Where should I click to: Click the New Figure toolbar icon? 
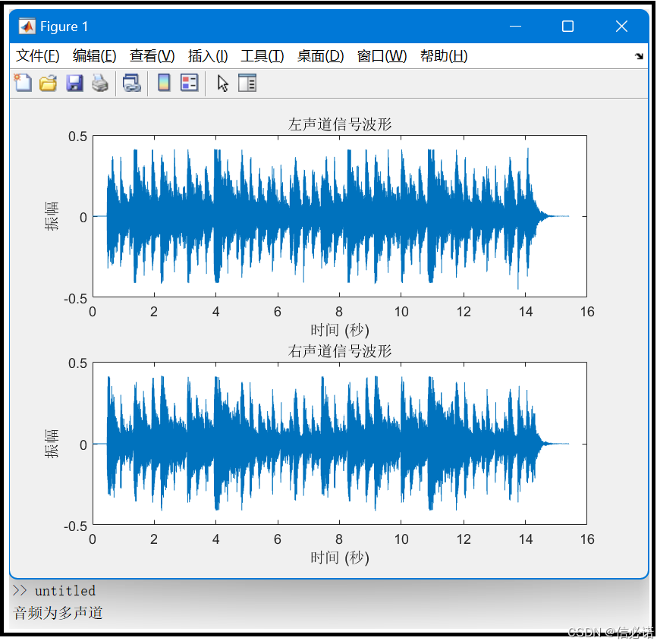coord(23,83)
